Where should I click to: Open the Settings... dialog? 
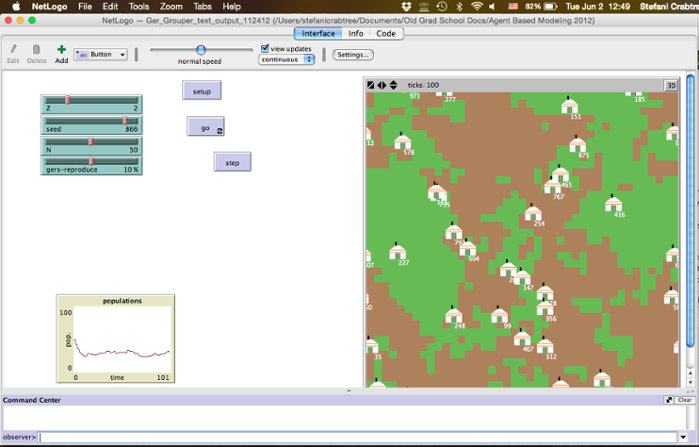(x=353, y=55)
